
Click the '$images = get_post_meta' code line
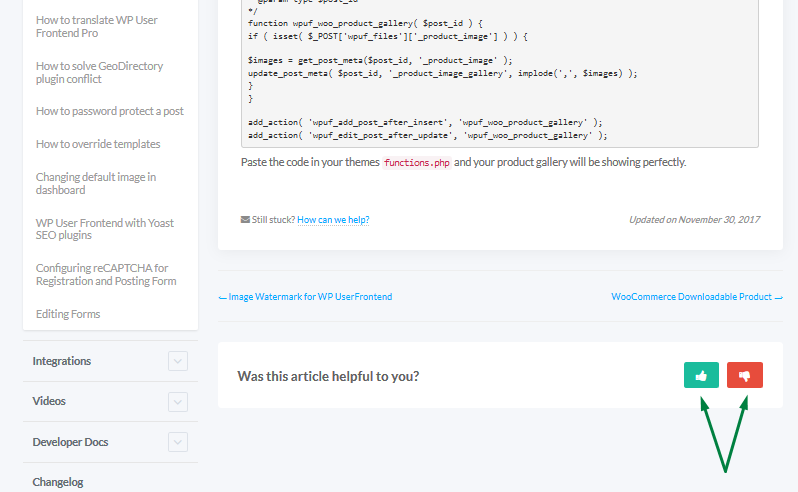tap(380, 60)
